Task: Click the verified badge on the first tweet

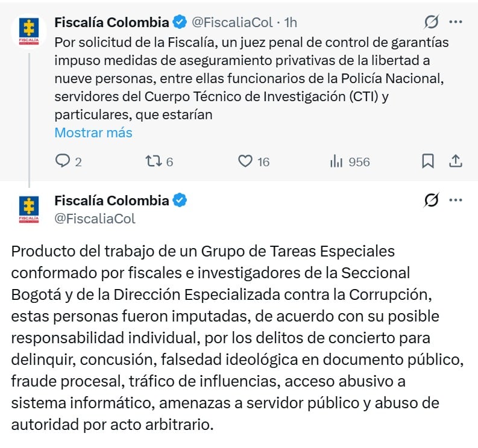Action: (180, 23)
